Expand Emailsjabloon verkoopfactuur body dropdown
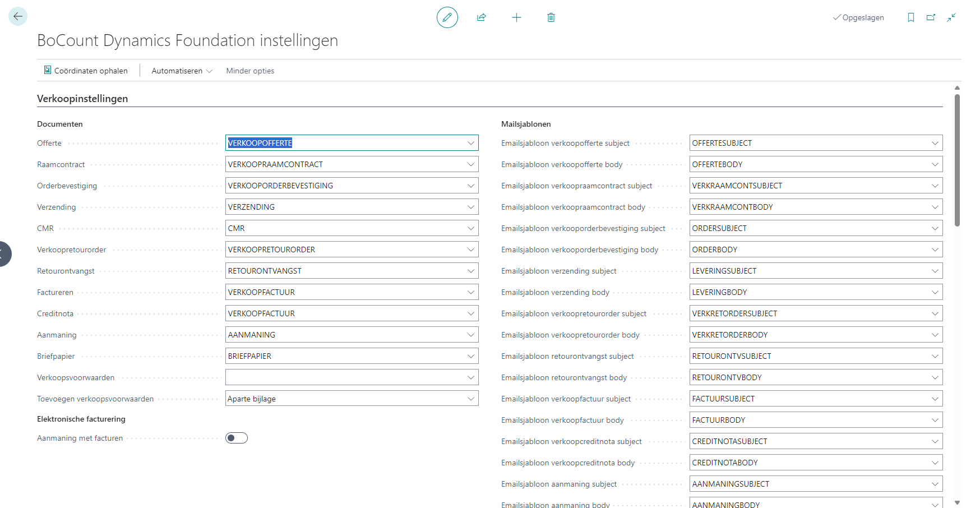 tap(935, 420)
